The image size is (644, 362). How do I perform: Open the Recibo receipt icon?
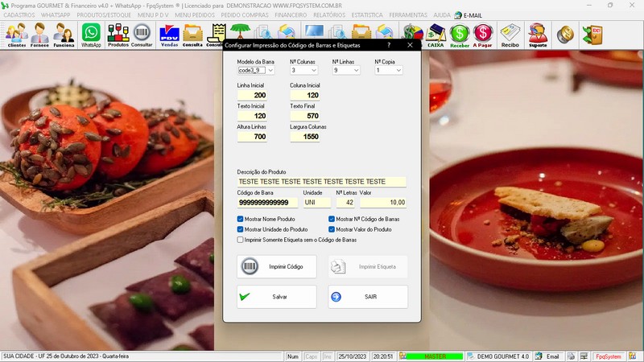(x=510, y=35)
